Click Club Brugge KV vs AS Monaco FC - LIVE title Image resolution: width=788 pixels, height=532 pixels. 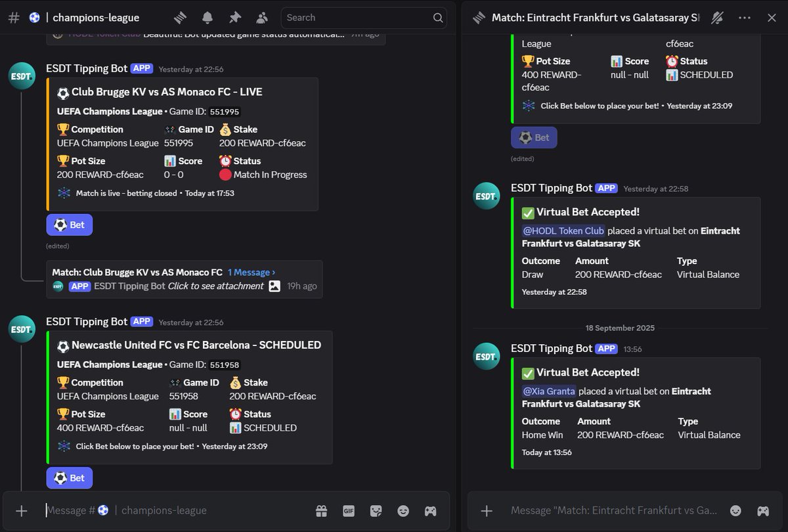(167, 92)
